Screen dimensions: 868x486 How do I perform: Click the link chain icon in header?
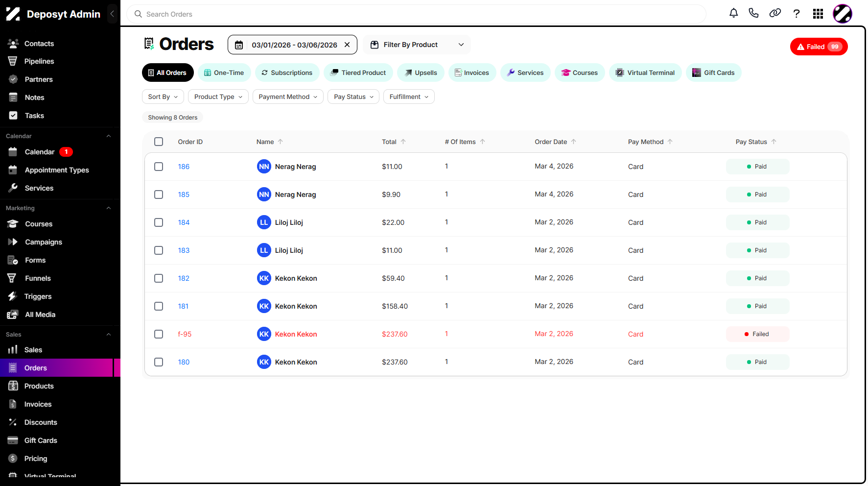tap(775, 13)
